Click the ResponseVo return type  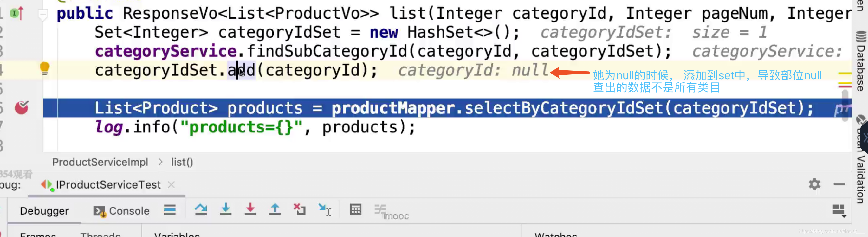pyautogui.click(x=170, y=14)
